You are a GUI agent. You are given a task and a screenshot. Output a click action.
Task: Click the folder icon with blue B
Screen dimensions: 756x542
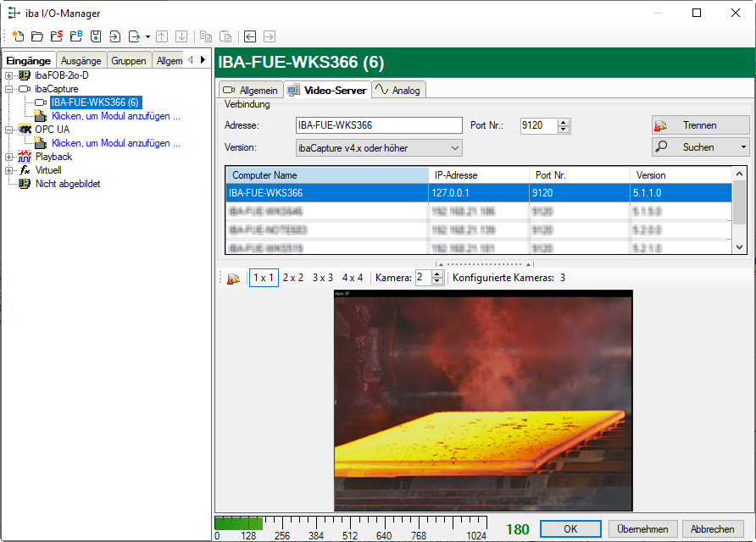[x=76, y=36]
